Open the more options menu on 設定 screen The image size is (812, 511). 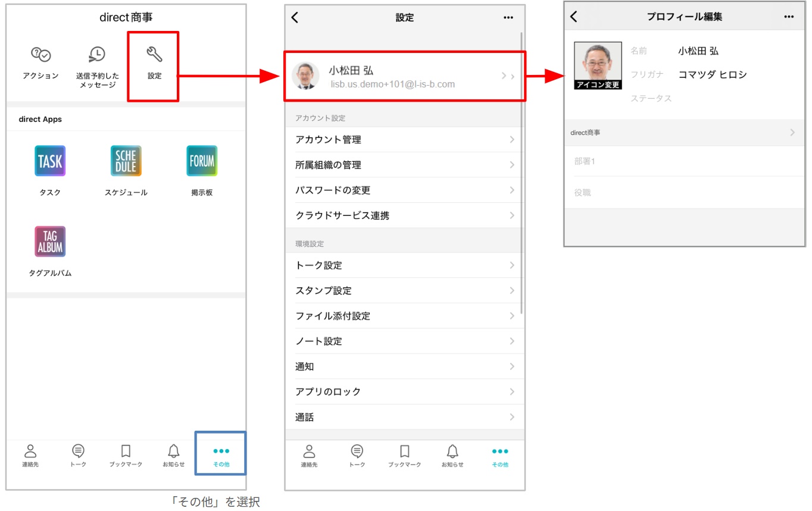point(508,18)
